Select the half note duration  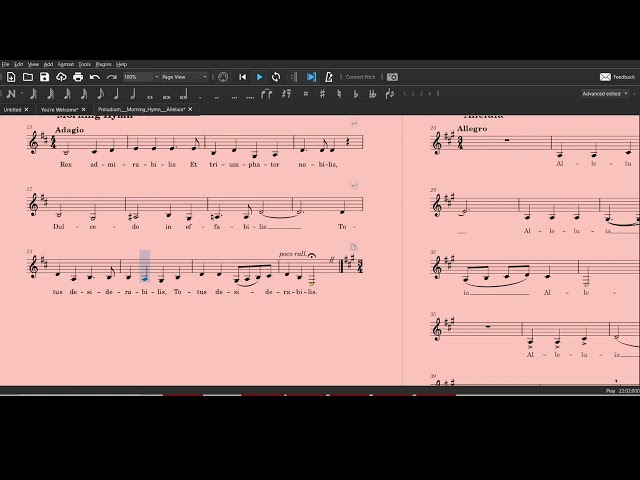[x=133, y=94]
